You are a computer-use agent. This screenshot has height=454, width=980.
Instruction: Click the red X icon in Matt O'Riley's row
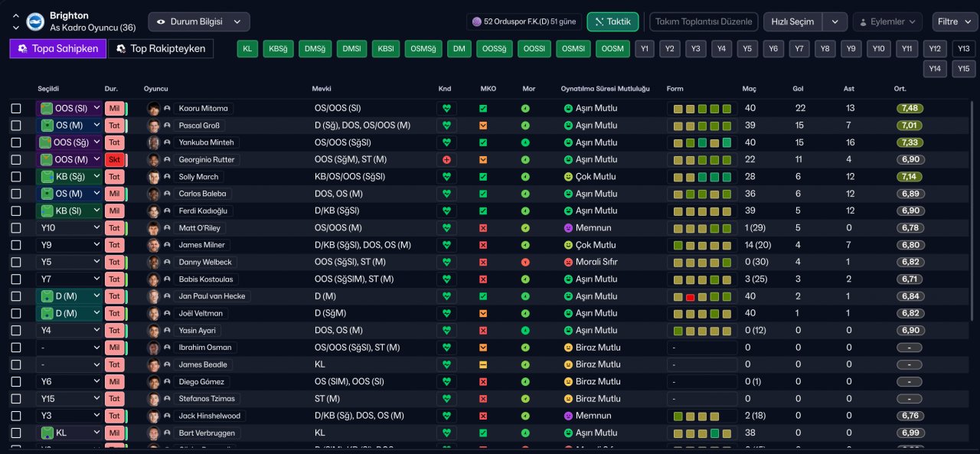(483, 228)
